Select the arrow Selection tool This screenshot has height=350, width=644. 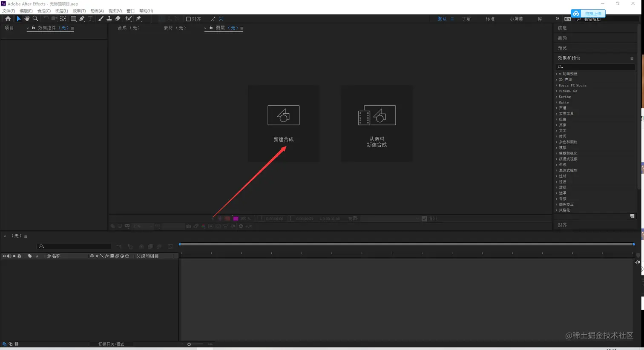coord(18,19)
